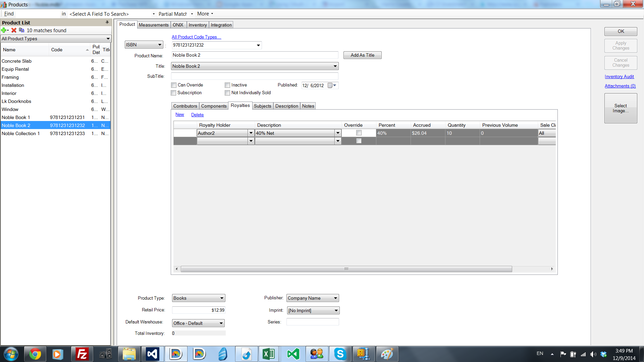The image size is (644, 362).
Task: Click the red X delete product icon
Action: click(x=14, y=30)
